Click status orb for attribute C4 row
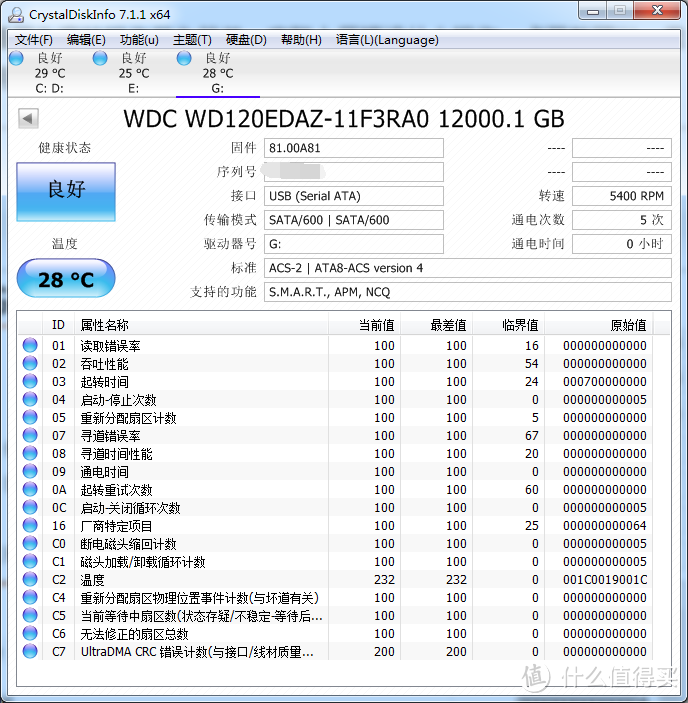 (x=30, y=597)
